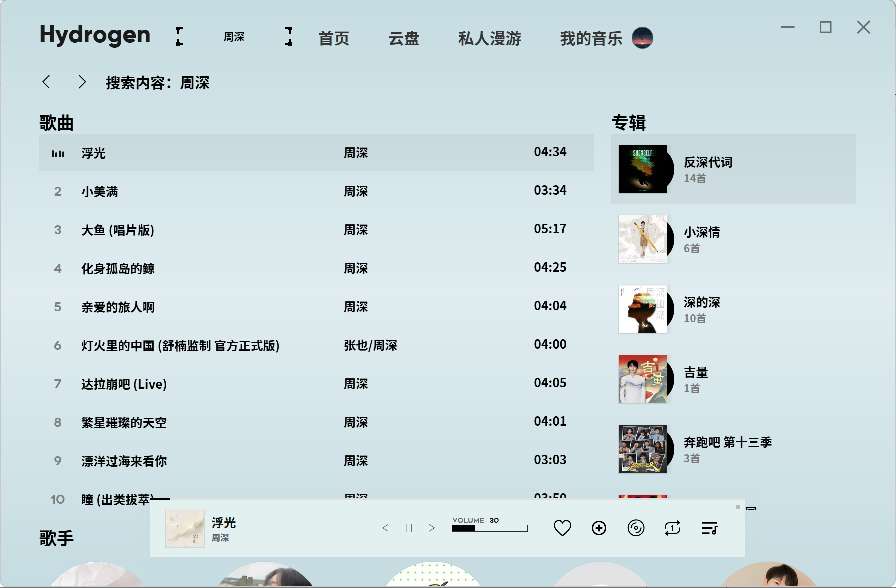This screenshot has height=588, width=896.
Task: Click 吉量 album cover thumbnail
Action: point(643,379)
